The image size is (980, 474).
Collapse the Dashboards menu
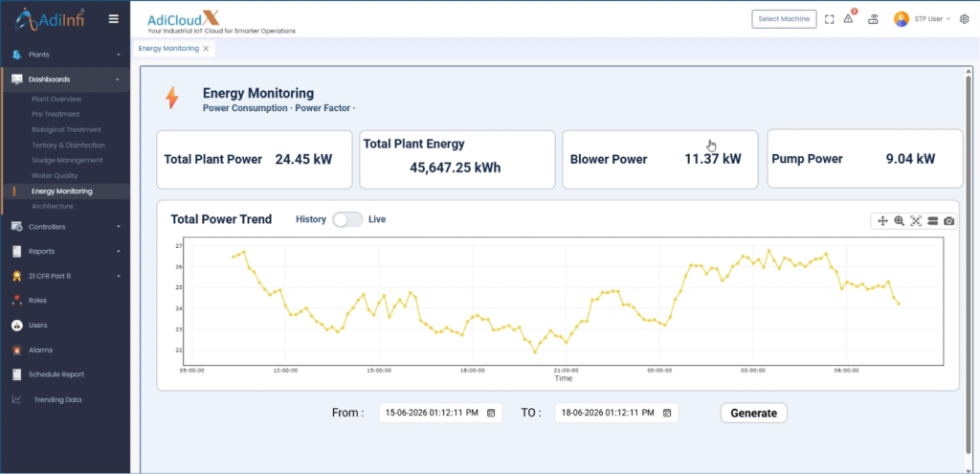(x=118, y=79)
